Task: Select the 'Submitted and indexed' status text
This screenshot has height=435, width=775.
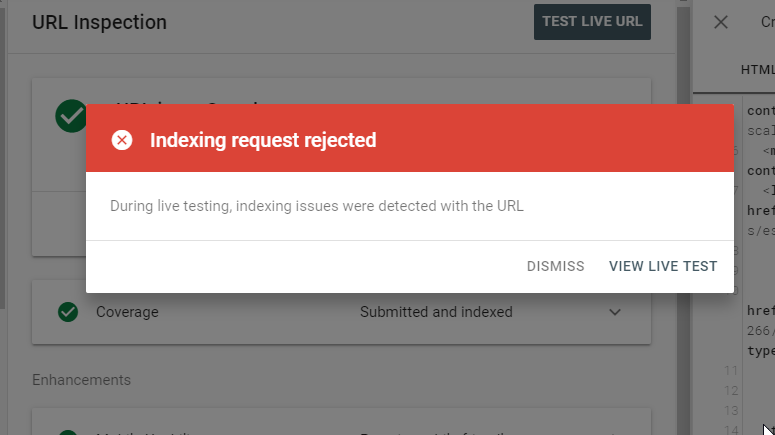Action: point(436,312)
